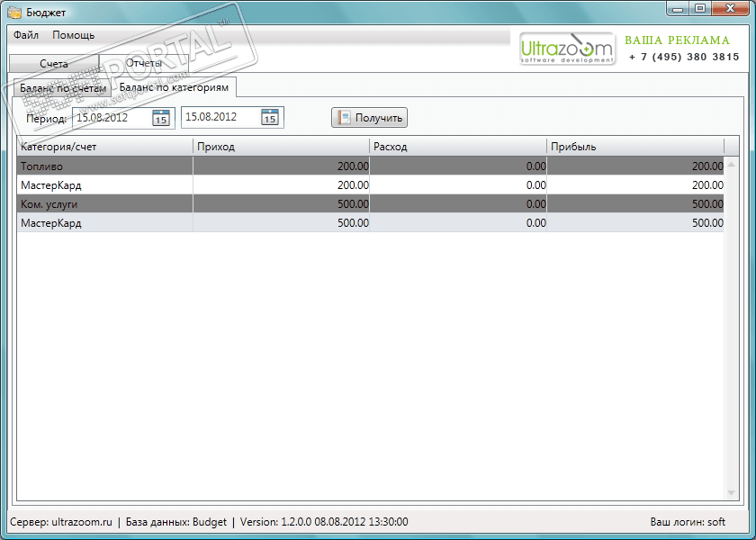Sort by Категория/счет column header

click(x=104, y=147)
